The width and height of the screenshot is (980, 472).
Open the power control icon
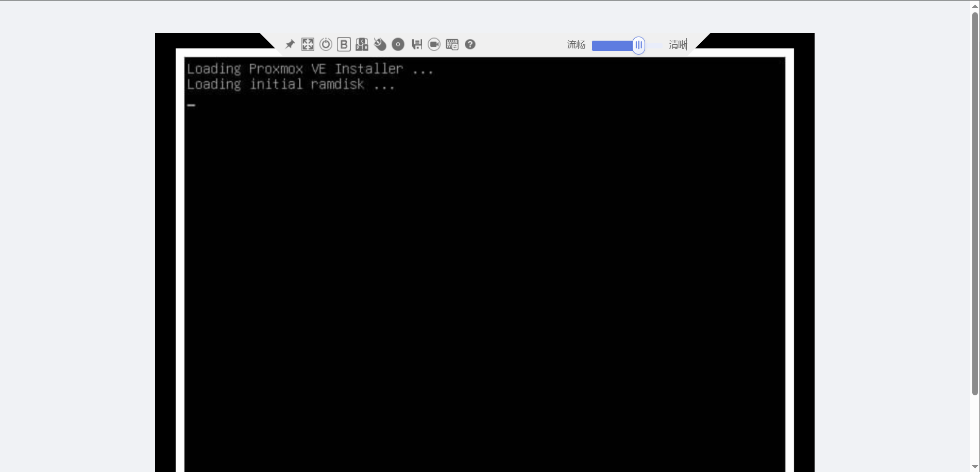tap(326, 45)
